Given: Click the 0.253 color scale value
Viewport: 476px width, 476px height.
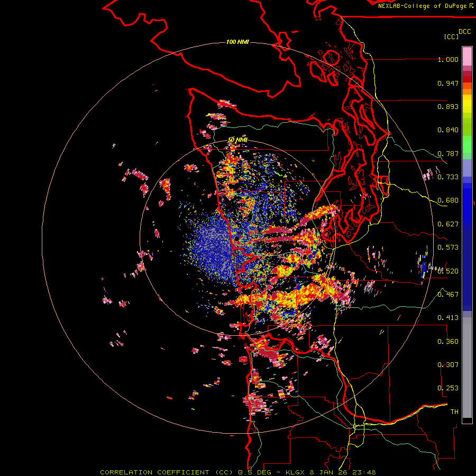Looking at the screenshot, I should click(x=448, y=388).
